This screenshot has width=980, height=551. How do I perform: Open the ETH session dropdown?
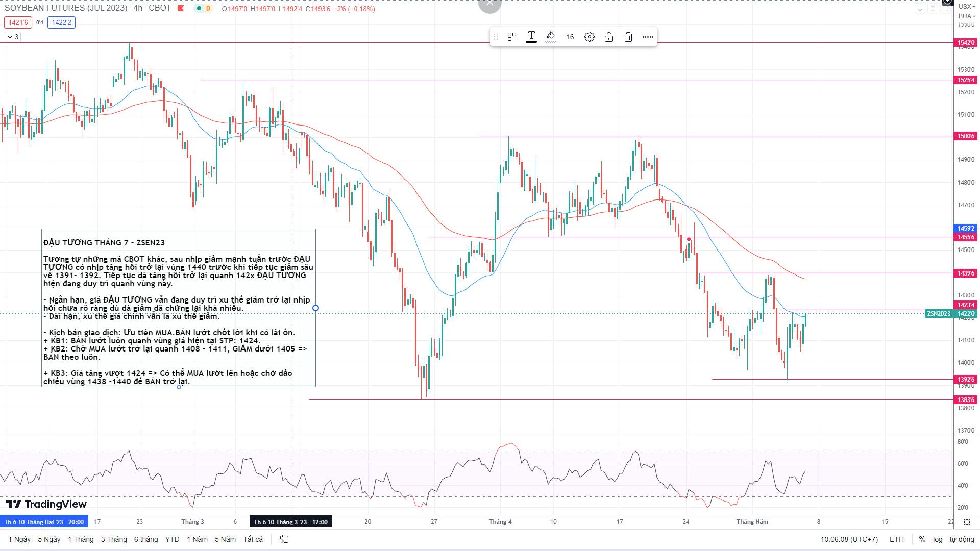pos(897,539)
